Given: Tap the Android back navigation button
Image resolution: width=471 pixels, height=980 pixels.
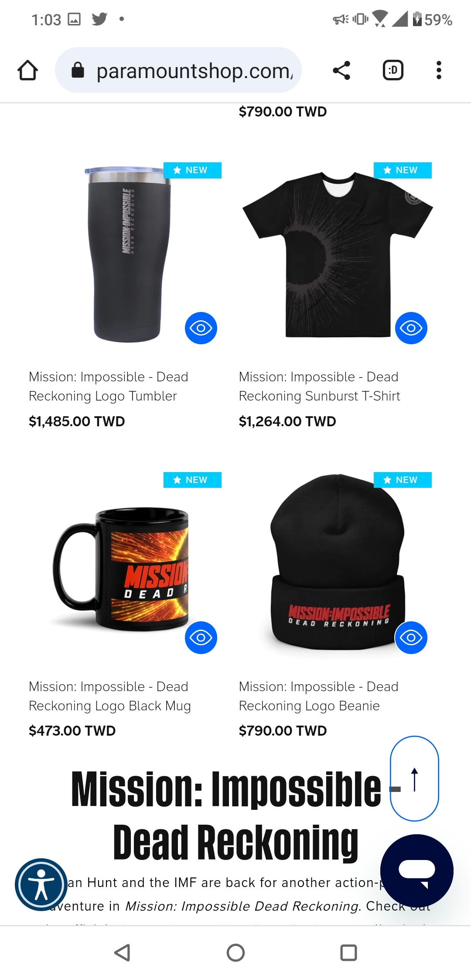Looking at the screenshot, I should 122,953.
